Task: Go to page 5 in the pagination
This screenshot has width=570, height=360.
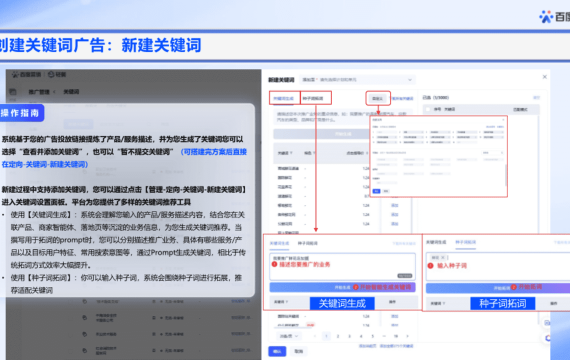Action: click(373, 336)
